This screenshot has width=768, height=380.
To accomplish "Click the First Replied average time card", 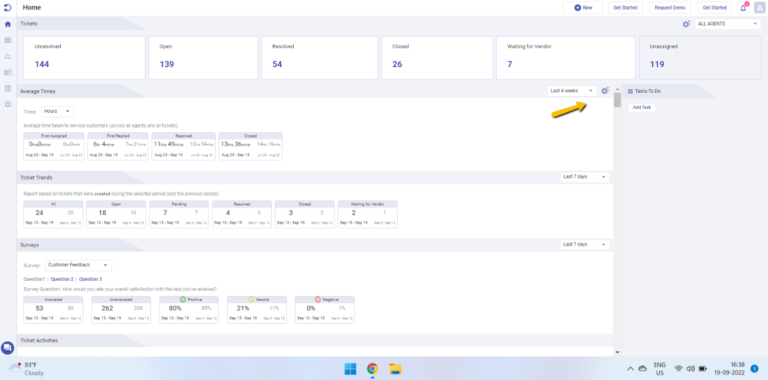I will click(118, 146).
